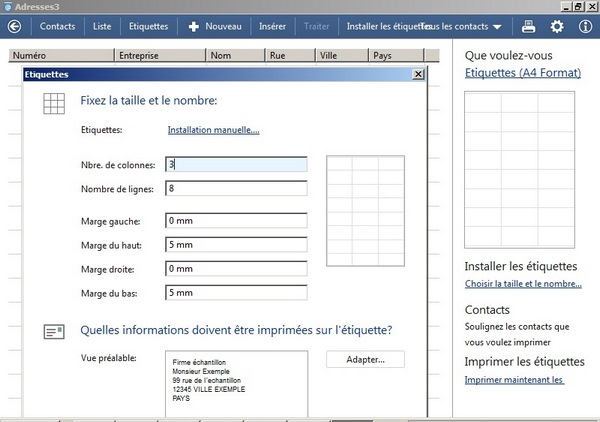Focus the Nbre. de colonnes field

236,165
